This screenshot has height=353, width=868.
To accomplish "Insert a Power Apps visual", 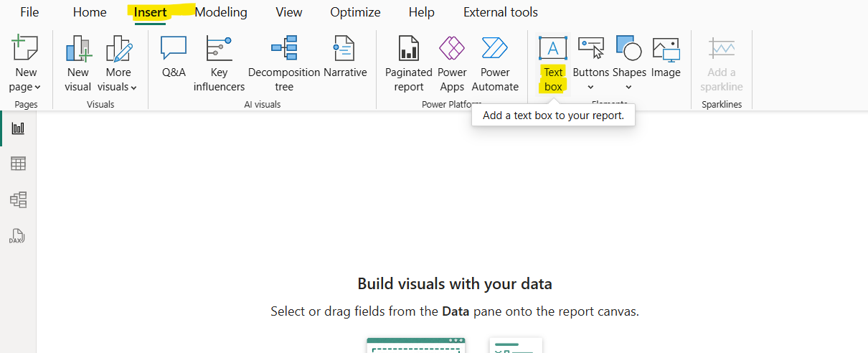I will [x=452, y=63].
